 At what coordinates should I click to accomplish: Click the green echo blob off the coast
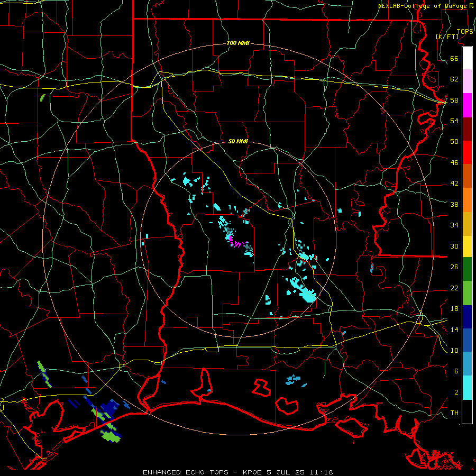(x=111, y=436)
